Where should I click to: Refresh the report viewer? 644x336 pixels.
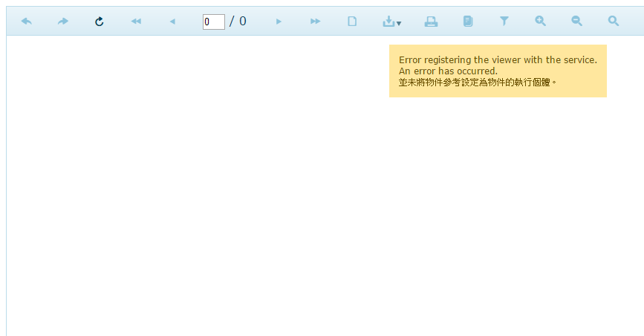pyautogui.click(x=100, y=22)
